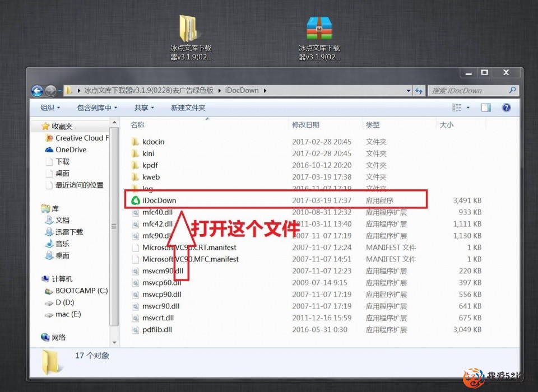Click the change view icon
538x392 pixels.
[x=457, y=108]
